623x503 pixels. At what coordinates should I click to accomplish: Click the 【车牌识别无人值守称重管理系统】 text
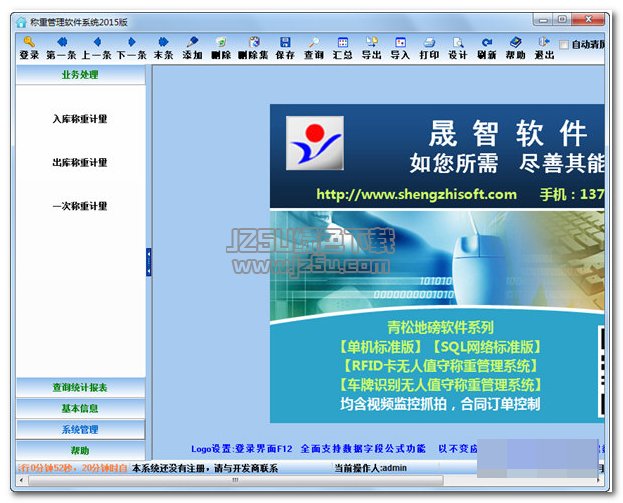point(440,385)
